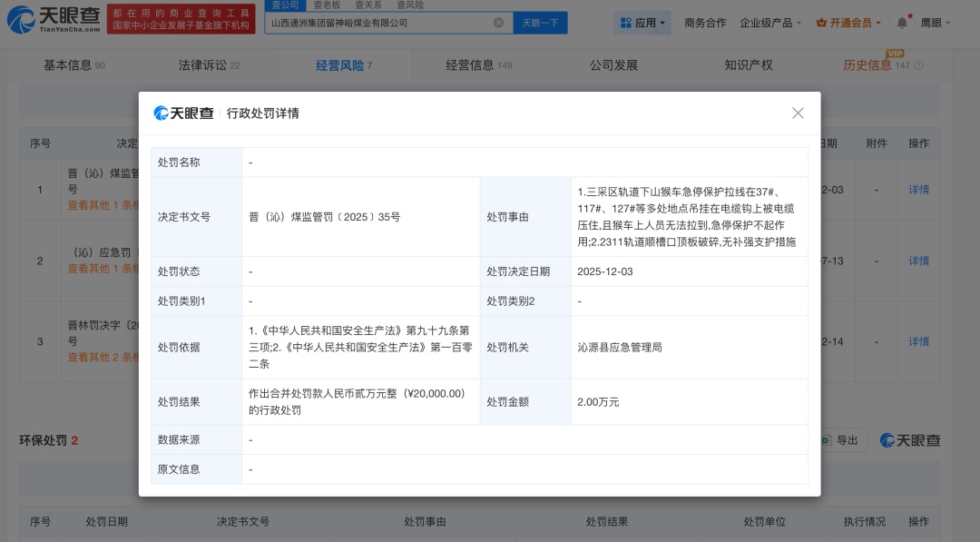
Task: Click the 处罚事由 description text
Action: pyautogui.click(x=686, y=217)
